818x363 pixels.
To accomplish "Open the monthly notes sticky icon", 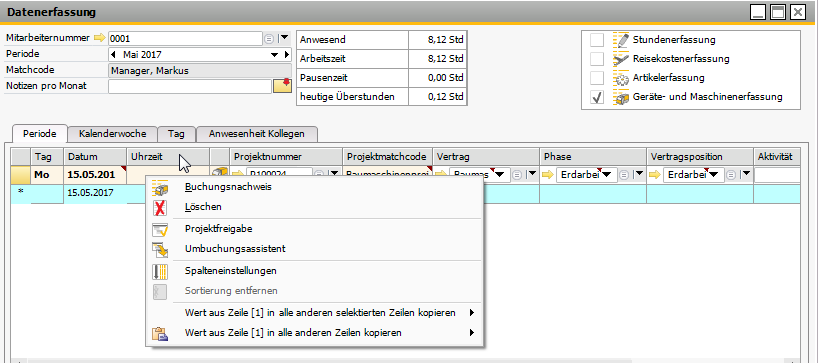I will tap(282, 86).
